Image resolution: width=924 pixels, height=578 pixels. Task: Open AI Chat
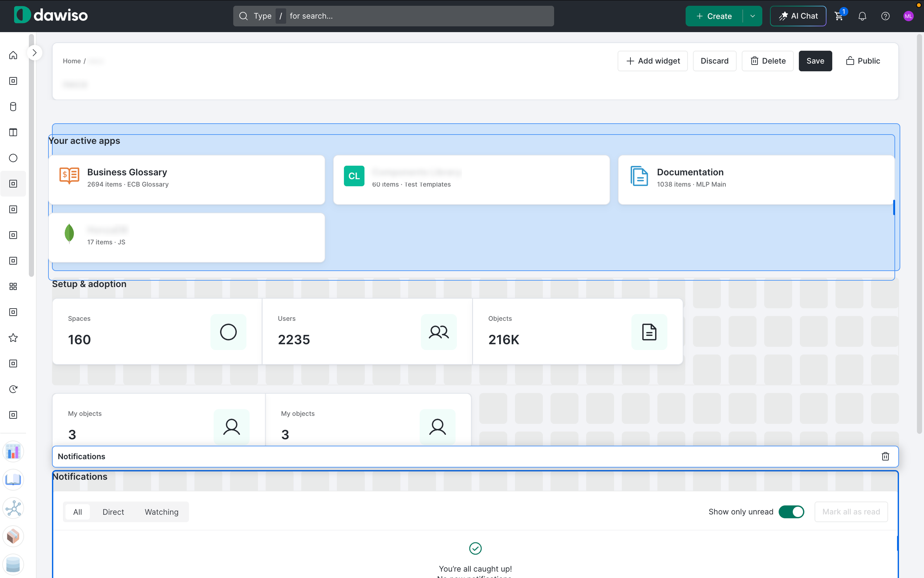click(x=798, y=16)
